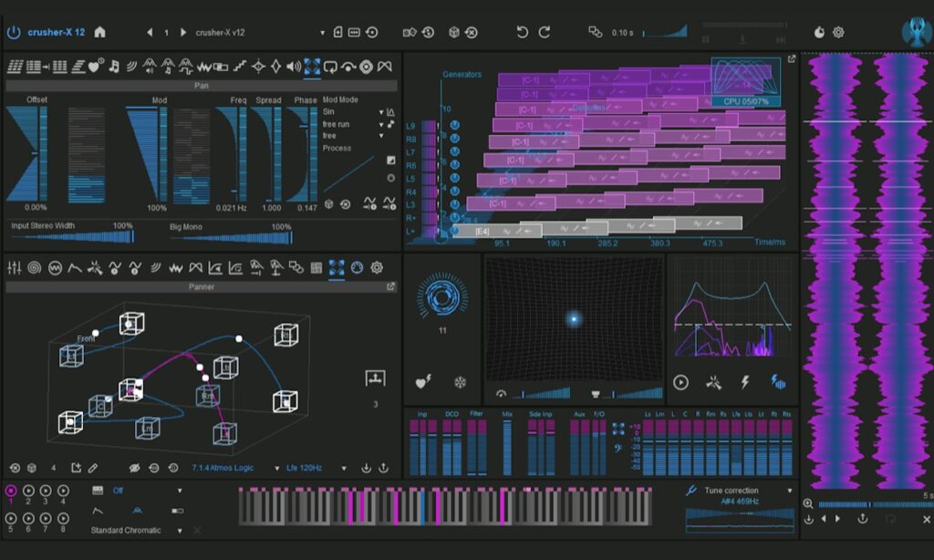This screenshot has height=560, width=934.
Task: Click the lightning bolt icon below spectrum
Action: tap(744, 382)
